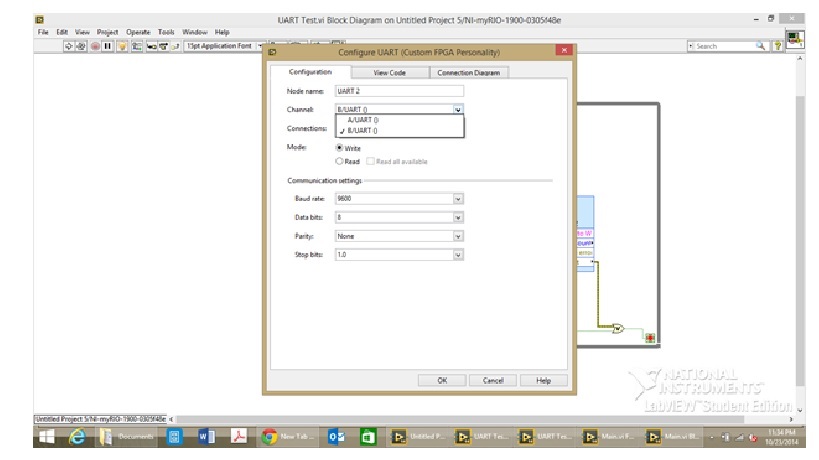Choose B/UART () from channel list
Screen dimensions: 819x460
(399, 131)
